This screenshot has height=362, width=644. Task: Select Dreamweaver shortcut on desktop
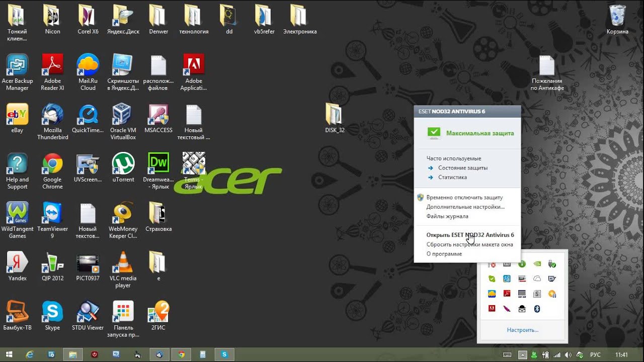158,171
